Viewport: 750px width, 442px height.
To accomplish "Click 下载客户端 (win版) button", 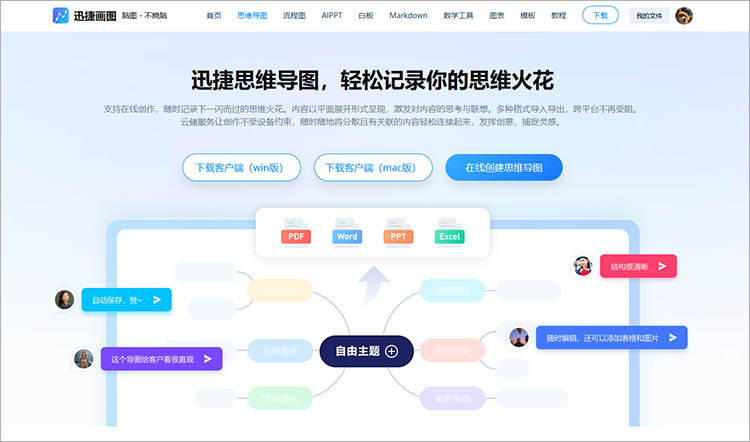I will pos(242,167).
